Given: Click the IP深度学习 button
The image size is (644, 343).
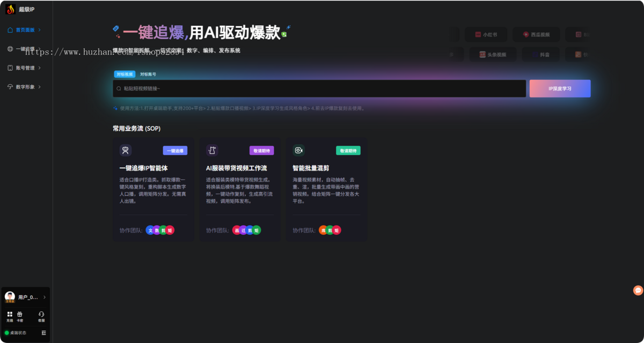Looking at the screenshot, I should [x=560, y=88].
